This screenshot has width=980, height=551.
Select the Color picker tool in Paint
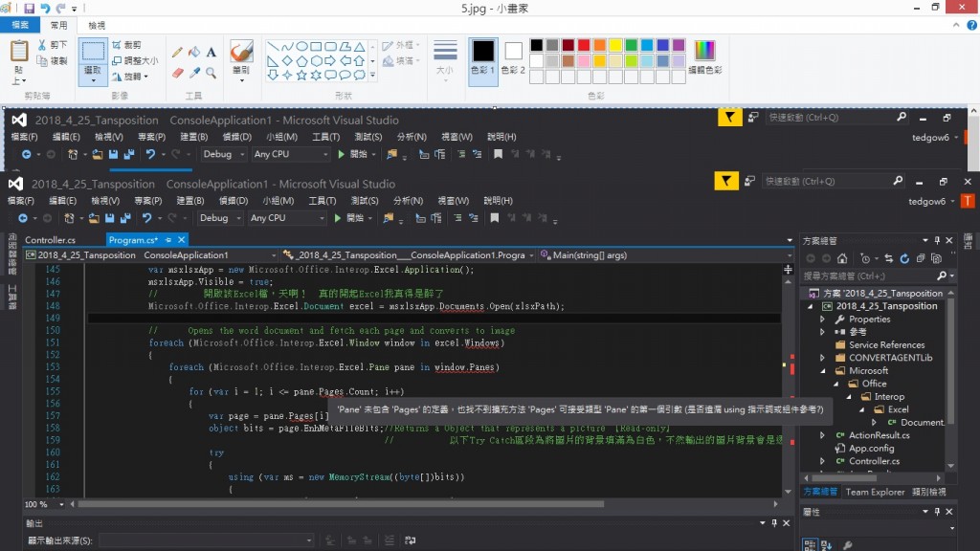coord(194,73)
